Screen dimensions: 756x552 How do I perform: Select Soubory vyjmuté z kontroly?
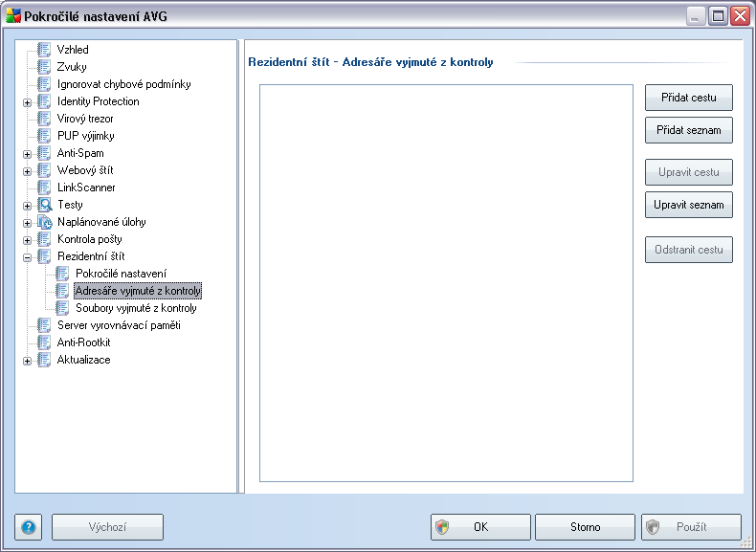[x=136, y=308]
